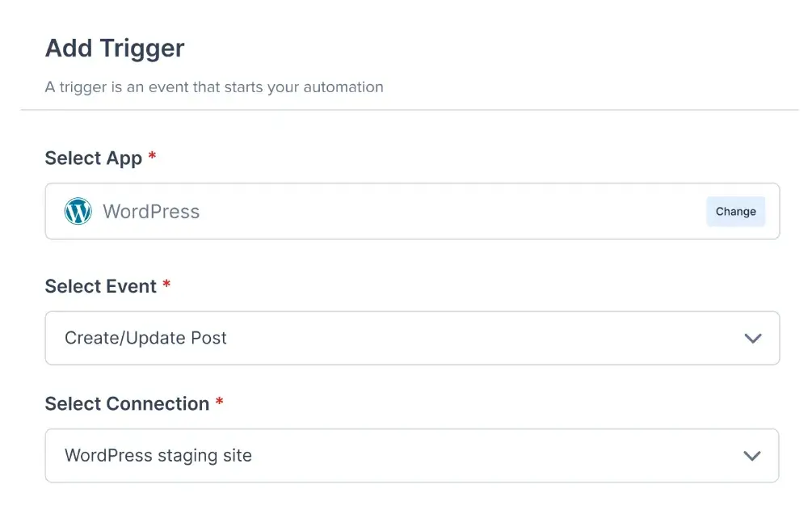Click the Add Trigger heading
Viewport: 812px width, 523px height.
click(114, 49)
